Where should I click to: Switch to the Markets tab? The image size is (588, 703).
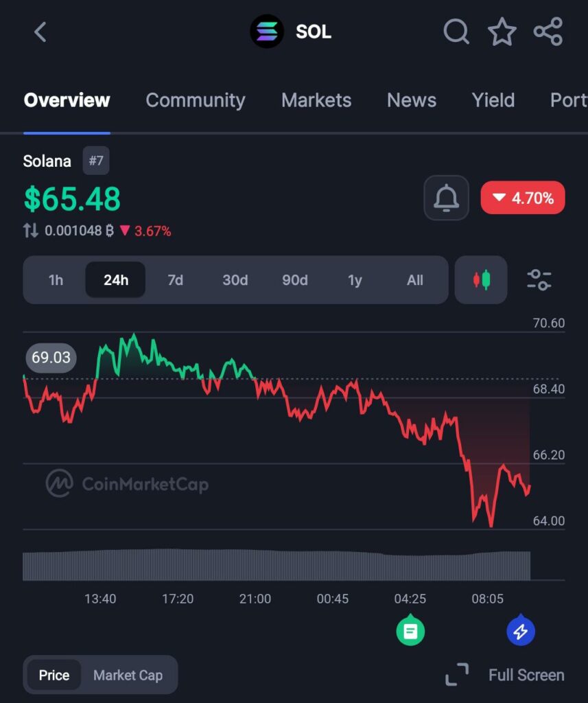pos(316,100)
